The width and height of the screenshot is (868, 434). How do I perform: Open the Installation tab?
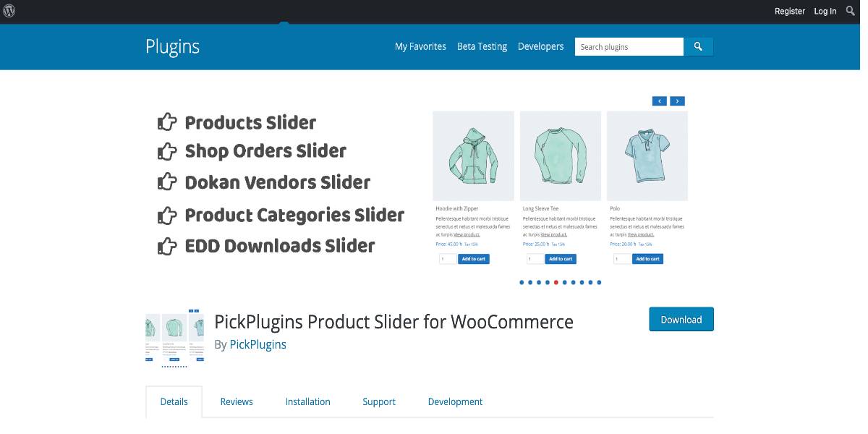point(307,401)
